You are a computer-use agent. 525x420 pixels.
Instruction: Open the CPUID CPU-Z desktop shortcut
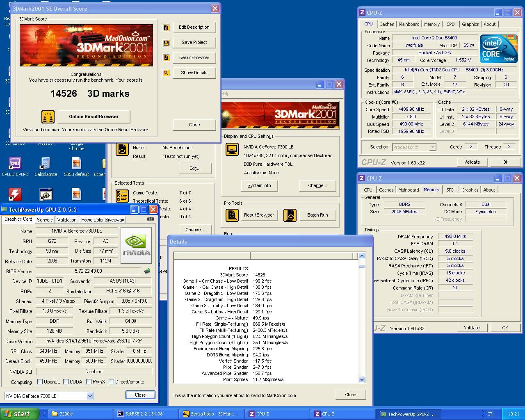[x=15, y=167]
